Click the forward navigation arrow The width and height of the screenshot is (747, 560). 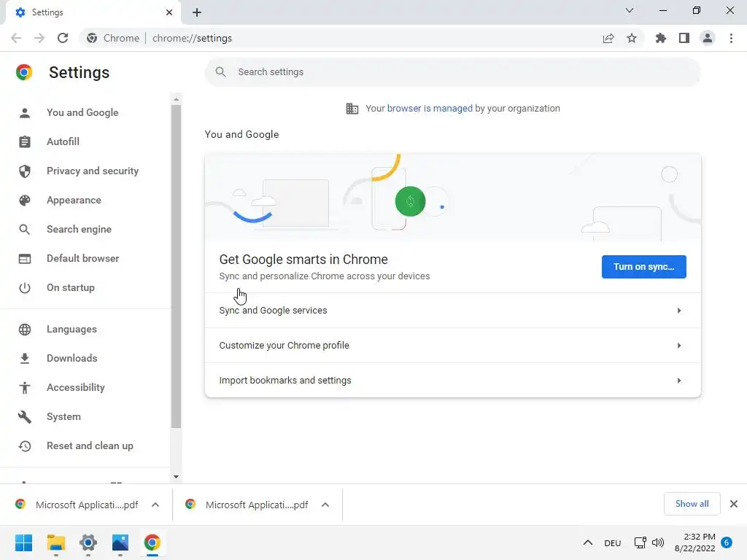[39, 38]
